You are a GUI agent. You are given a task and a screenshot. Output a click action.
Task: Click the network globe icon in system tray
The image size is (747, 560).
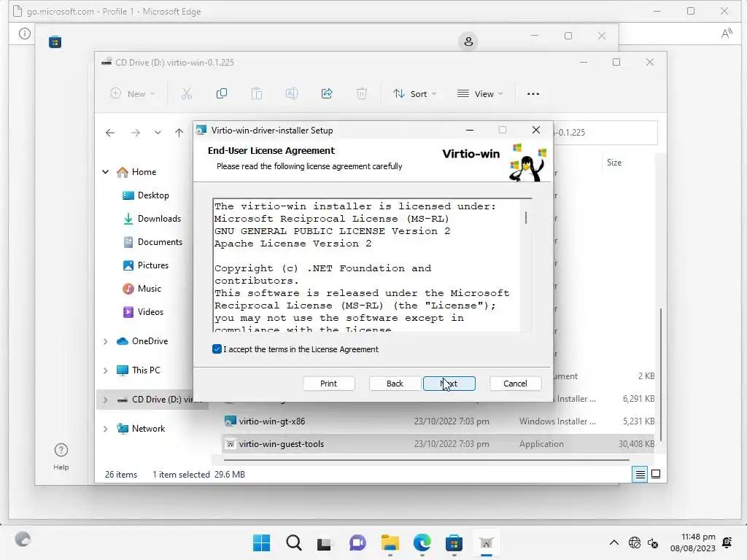point(635,542)
